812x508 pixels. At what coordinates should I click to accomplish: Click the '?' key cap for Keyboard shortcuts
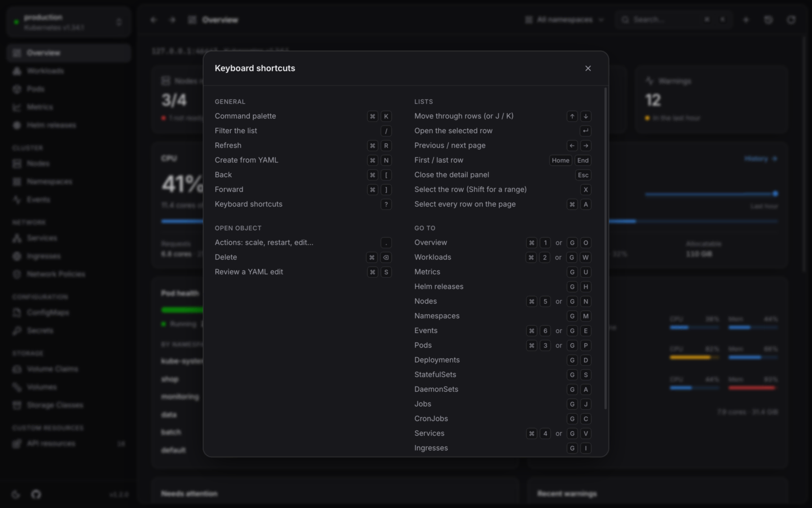click(x=386, y=204)
